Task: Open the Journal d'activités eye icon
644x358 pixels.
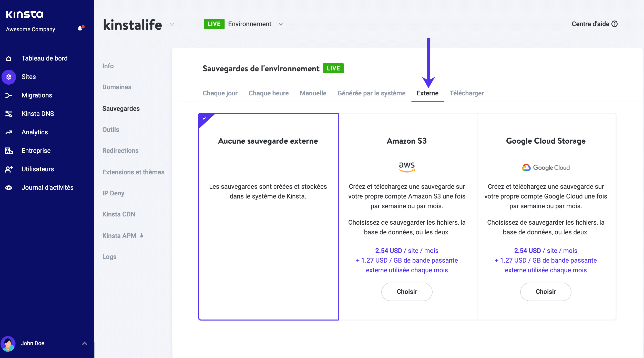Action: [x=8, y=187]
